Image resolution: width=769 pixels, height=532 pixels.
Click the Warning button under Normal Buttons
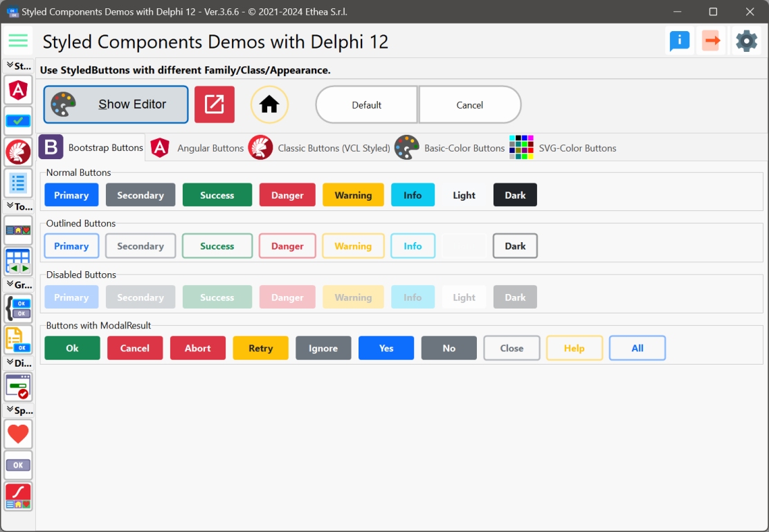(x=353, y=194)
